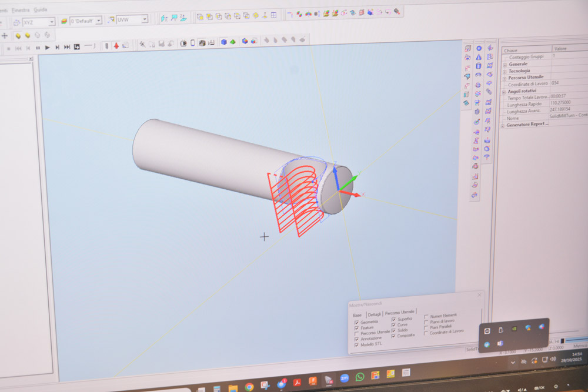
Task: Switch to the Dettagli tab
Action: pos(375,315)
